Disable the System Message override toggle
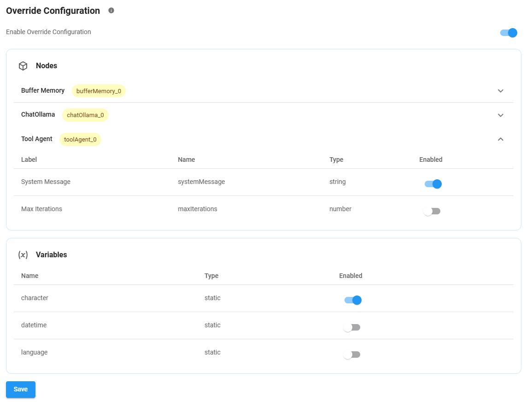The width and height of the screenshot is (532, 402). (x=433, y=184)
